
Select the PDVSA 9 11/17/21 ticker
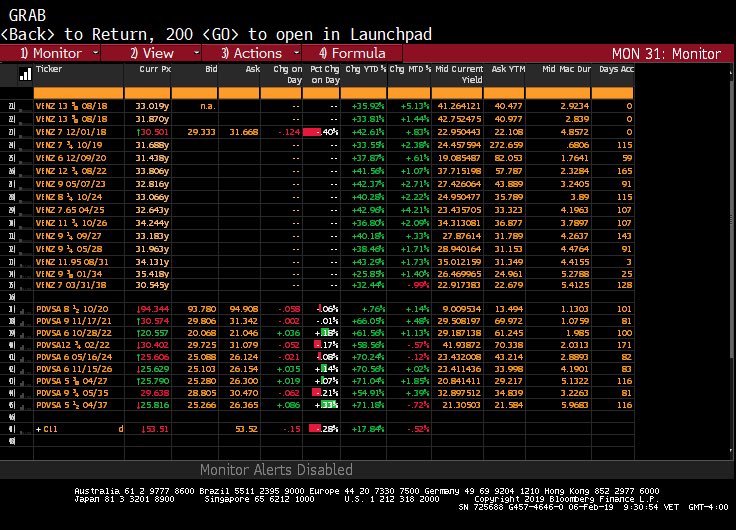point(74,321)
